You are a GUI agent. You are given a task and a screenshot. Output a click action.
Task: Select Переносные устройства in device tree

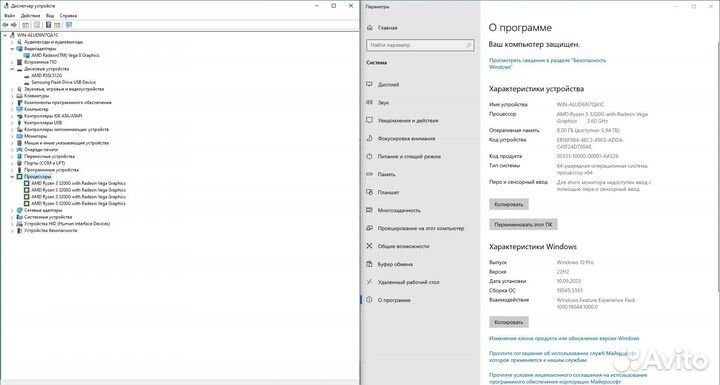[49, 156]
